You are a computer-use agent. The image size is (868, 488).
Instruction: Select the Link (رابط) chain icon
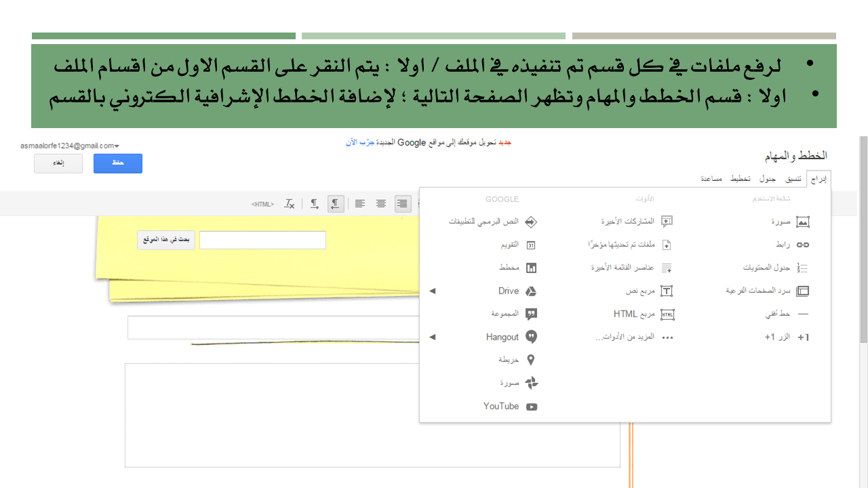[x=803, y=245]
